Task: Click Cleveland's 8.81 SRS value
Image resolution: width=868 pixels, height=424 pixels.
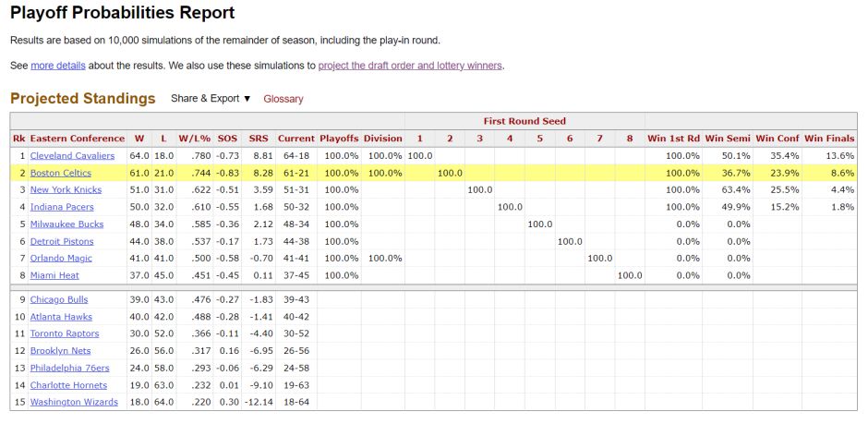Action: 263,155
